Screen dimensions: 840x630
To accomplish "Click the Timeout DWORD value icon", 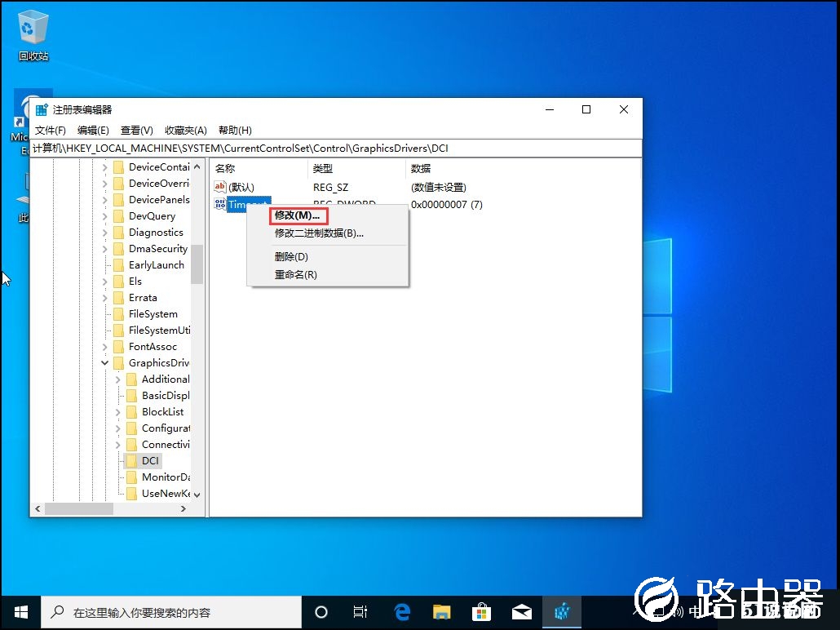I will pos(219,204).
